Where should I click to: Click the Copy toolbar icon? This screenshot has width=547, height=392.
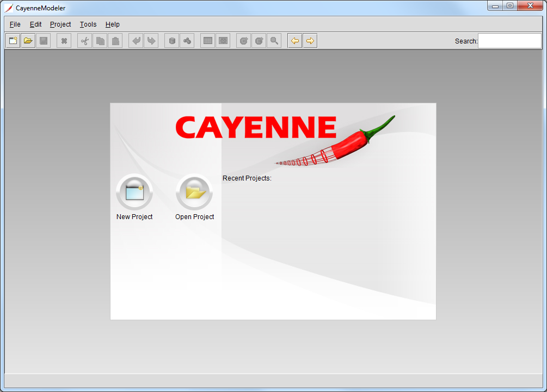click(100, 41)
